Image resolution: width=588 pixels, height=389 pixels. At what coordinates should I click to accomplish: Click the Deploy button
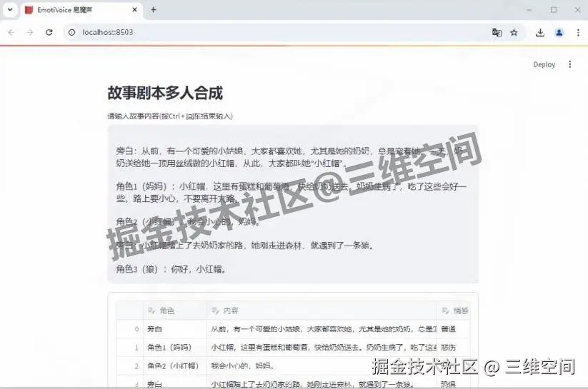point(544,64)
